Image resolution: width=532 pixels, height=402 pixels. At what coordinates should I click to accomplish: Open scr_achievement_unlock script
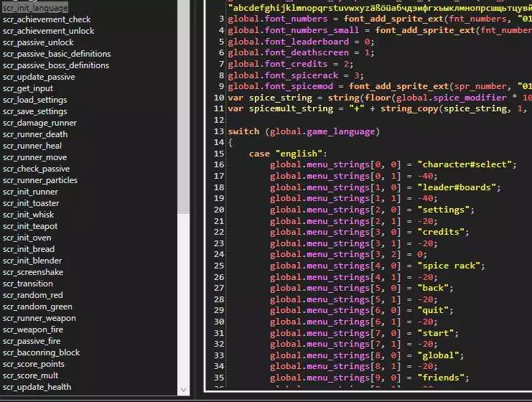click(x=49, y=31)
